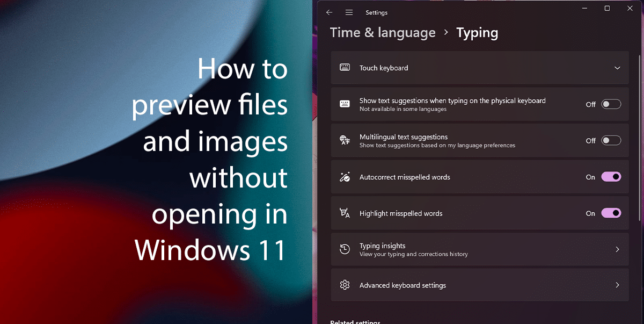This screenshot has height=324, width=644.
Task: Click the Advanced keyboard settings gear icon
Action: tap(343, 285)
